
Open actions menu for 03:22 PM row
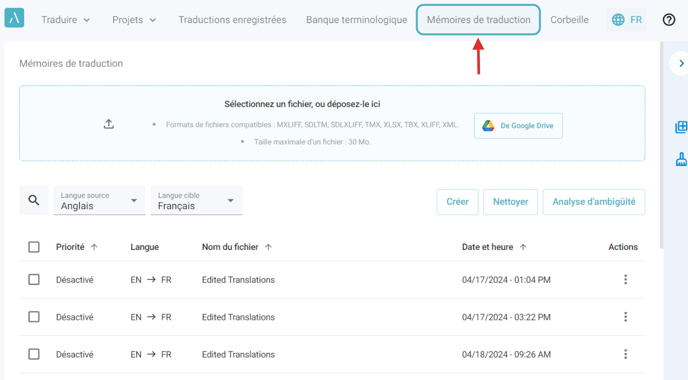click(x=625, y=317)
